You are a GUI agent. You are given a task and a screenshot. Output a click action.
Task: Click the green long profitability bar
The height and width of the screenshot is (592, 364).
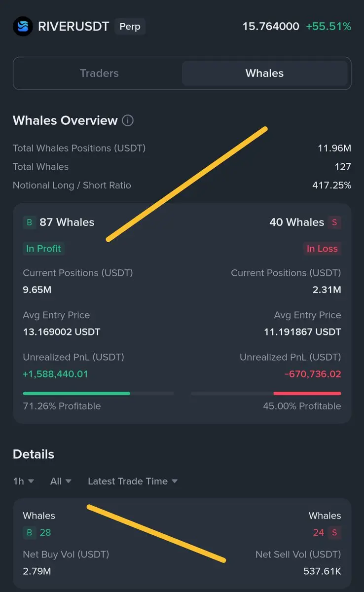pyautogui.click(x=76, y=393)
